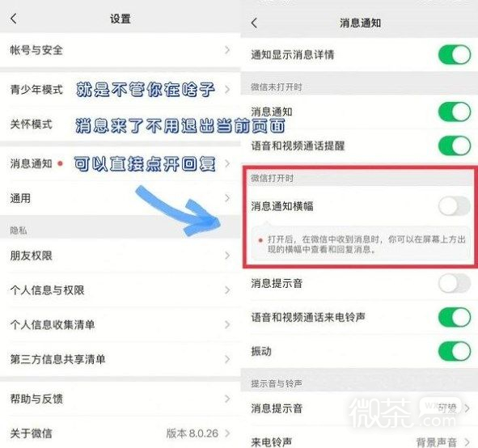Click chevron beside 版本 8.0.26
478x448 pixels.
pos(227,433)
